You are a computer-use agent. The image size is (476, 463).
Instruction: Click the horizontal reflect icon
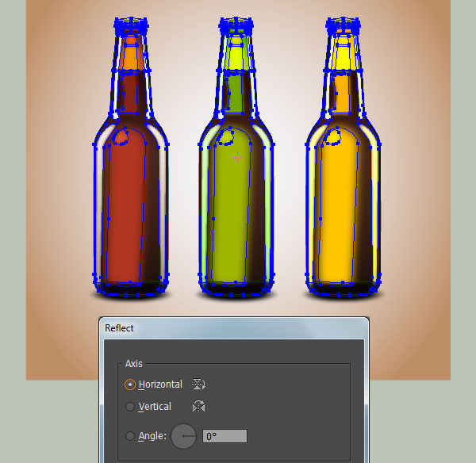tap(198, 384)
